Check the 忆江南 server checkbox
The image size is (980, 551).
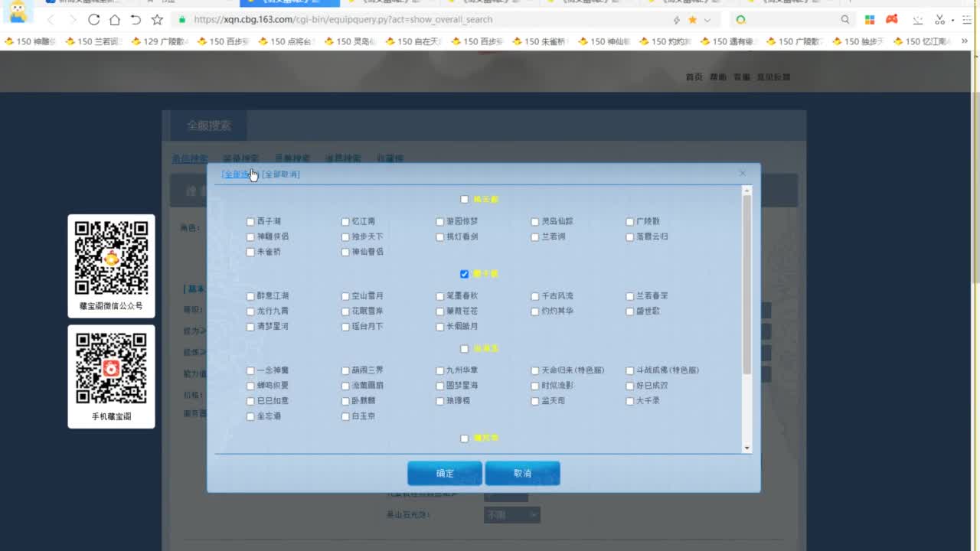coord(345,222)
